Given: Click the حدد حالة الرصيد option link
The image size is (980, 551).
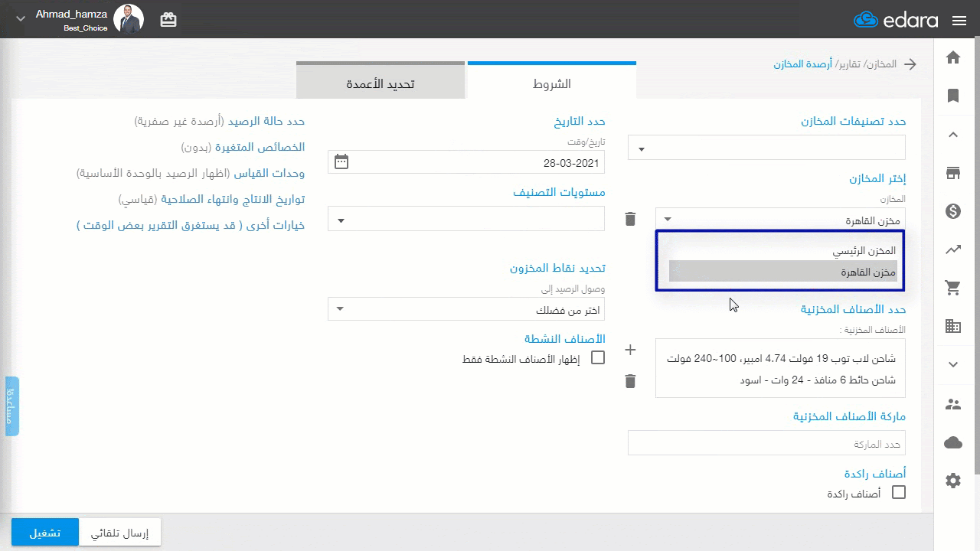Looking at the screenshot, I should tap(266, 121).
